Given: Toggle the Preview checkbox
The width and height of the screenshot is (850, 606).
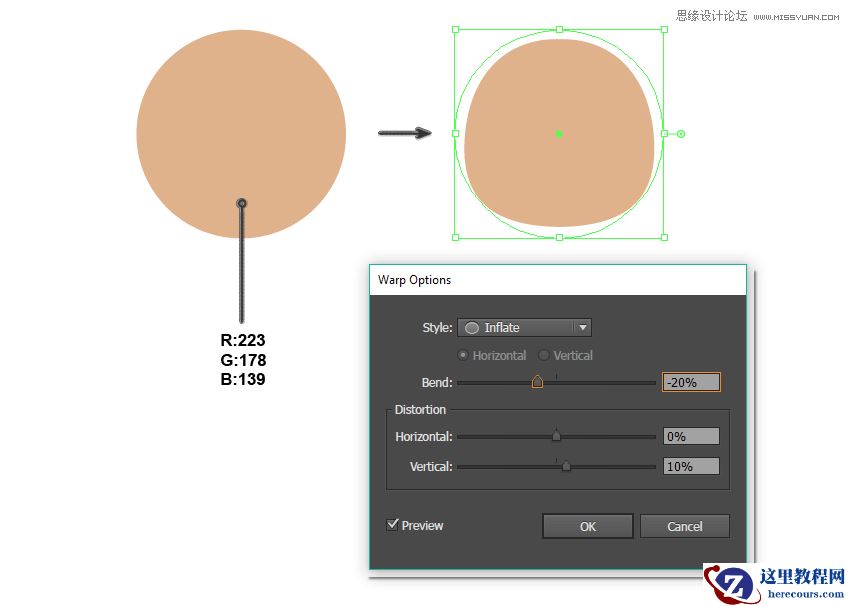Looking at the screenshot, I should point(392,525).
